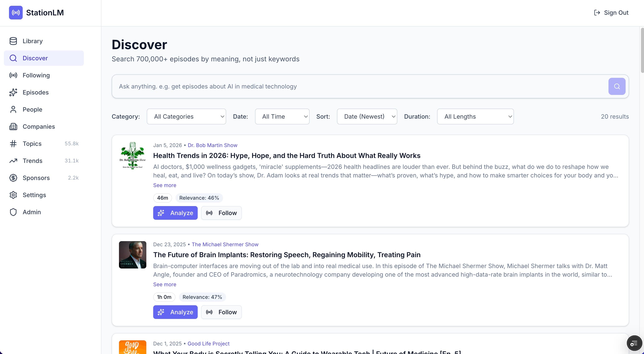This screenshot has width=644, height=354.
Task: Click the Discover magnifier icon in sidebar
Action: pyautogui.click(x=13, y=58)
